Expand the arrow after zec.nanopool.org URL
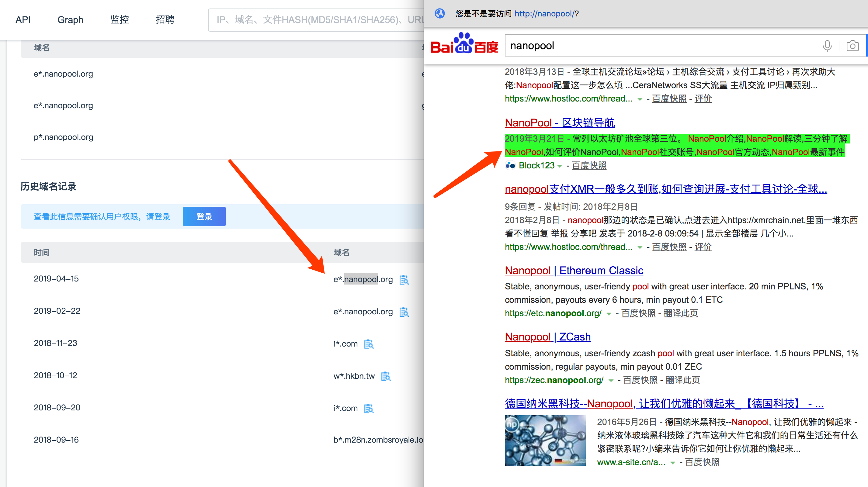The image size is (868, 487). (x=611, y=381)
